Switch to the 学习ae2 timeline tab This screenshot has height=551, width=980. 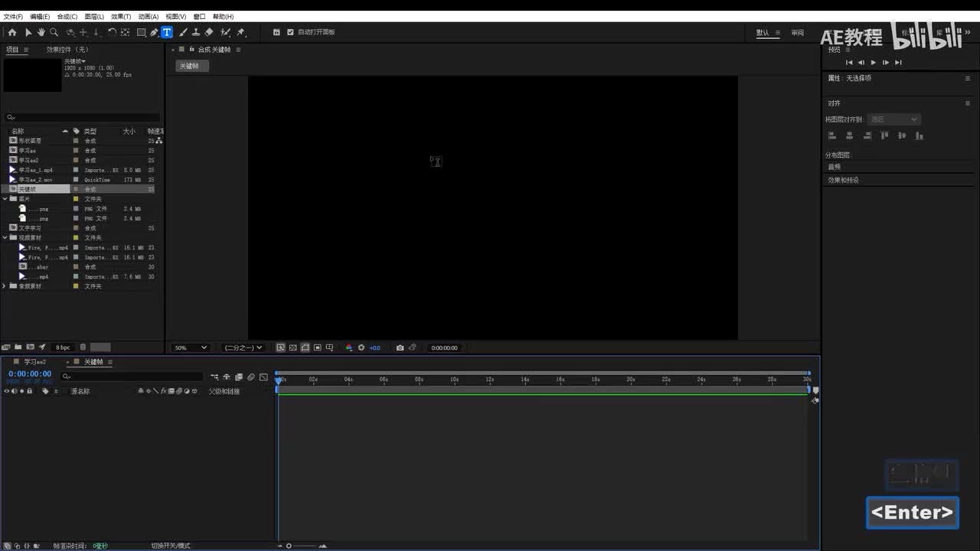(34, 362)
